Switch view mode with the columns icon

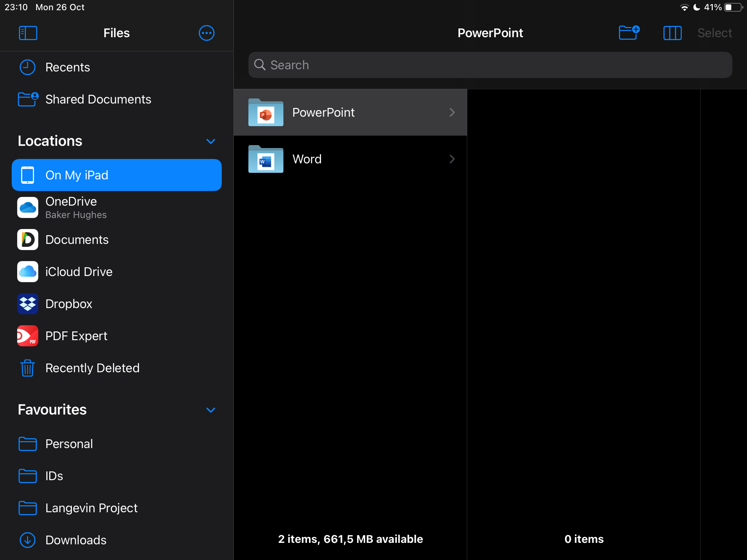click(672, 33)
